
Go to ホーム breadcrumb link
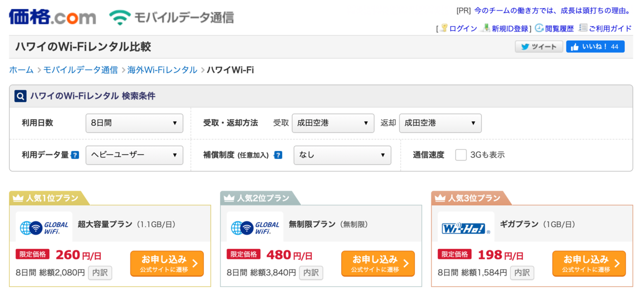tap(21, 70)
